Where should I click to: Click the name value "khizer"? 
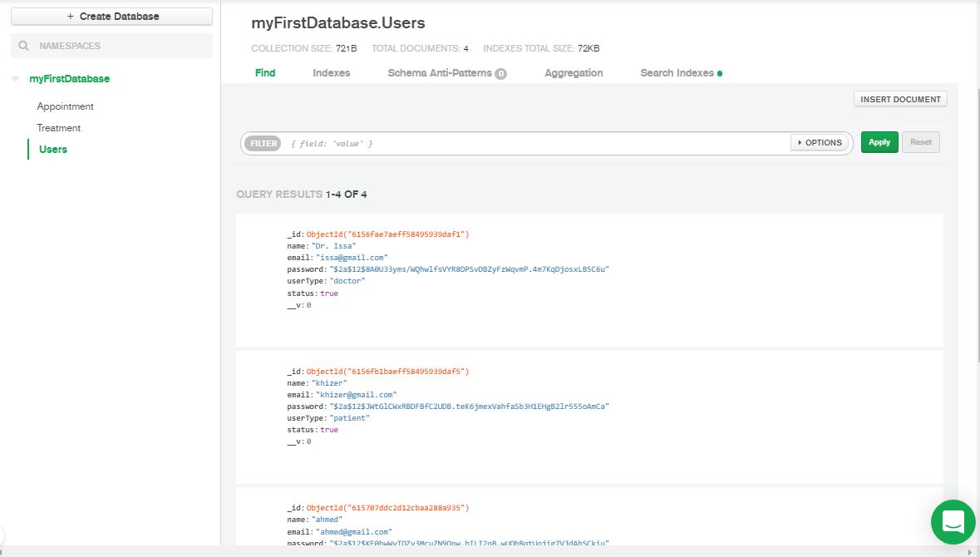pyautogui.click(x=329, y=383)
